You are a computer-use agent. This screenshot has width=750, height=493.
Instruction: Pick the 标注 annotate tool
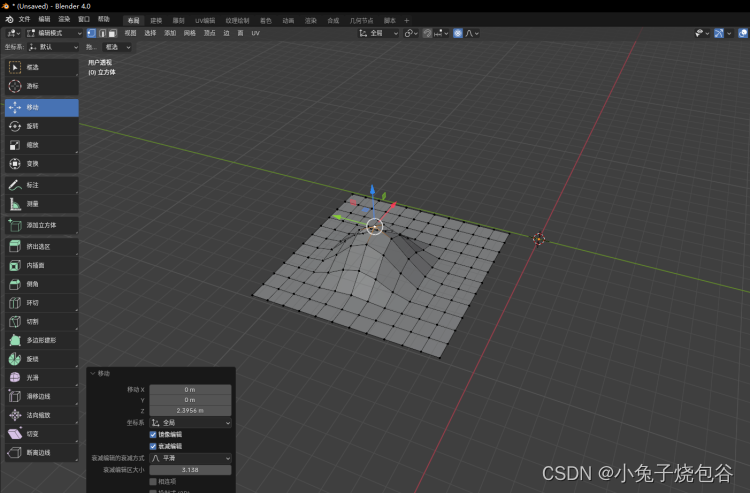[42, 185]
